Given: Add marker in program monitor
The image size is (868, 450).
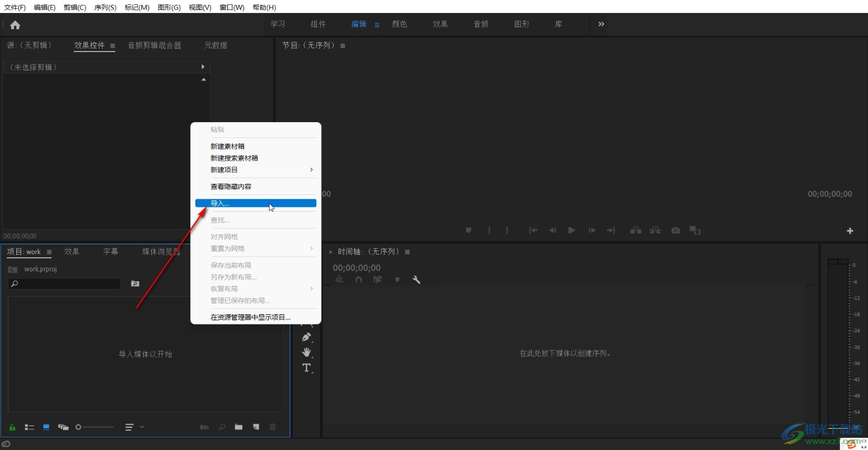Looking at the screenshot, I should [x=468, y=230].
